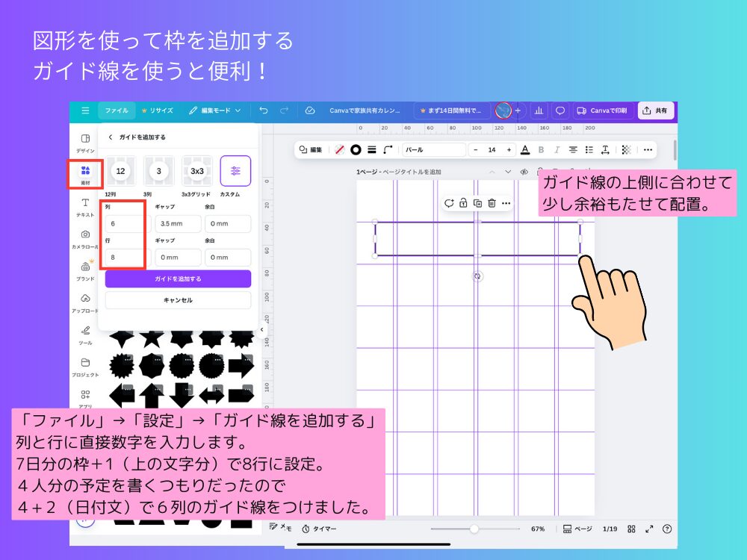Image resolution: width=747 pixels, height=560 pixels.
Task: Collapse the ガイドを追加する panel via back chevron
Action: point(110,137)
